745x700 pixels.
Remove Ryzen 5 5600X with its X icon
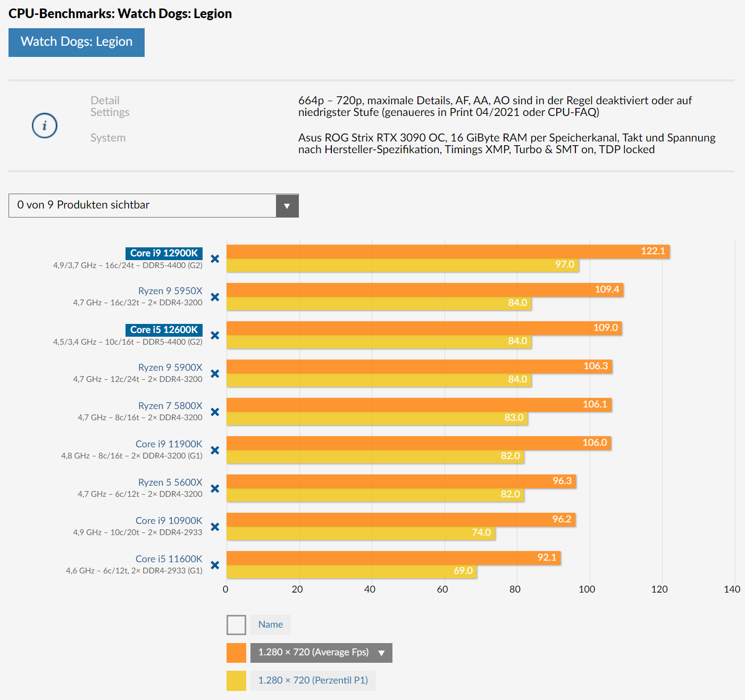click(x=215, y=488)
